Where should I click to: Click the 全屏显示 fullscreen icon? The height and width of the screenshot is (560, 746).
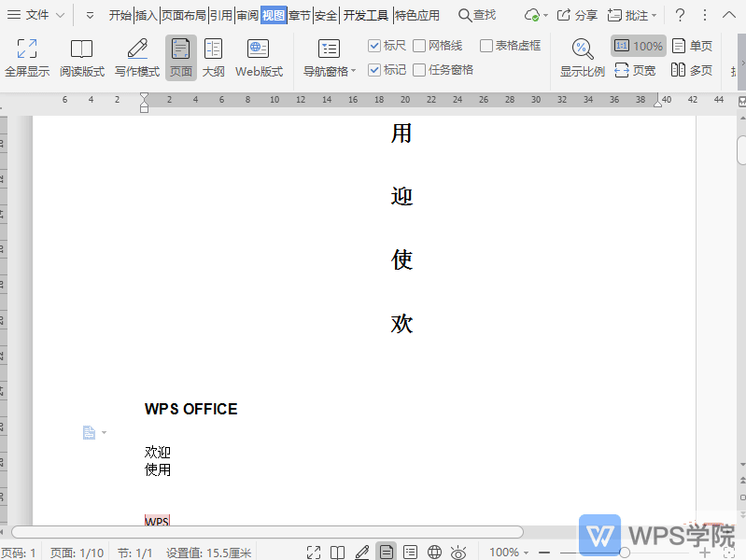27,58
